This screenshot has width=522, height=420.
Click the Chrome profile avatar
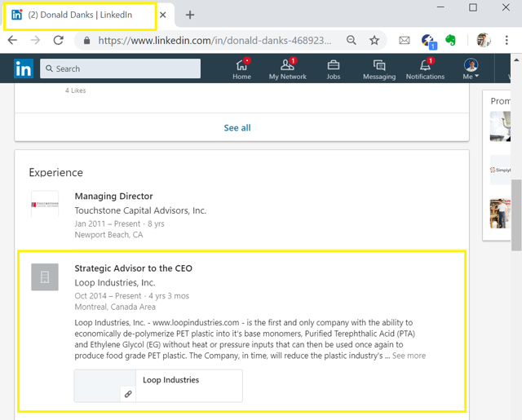tap(484, 40)
